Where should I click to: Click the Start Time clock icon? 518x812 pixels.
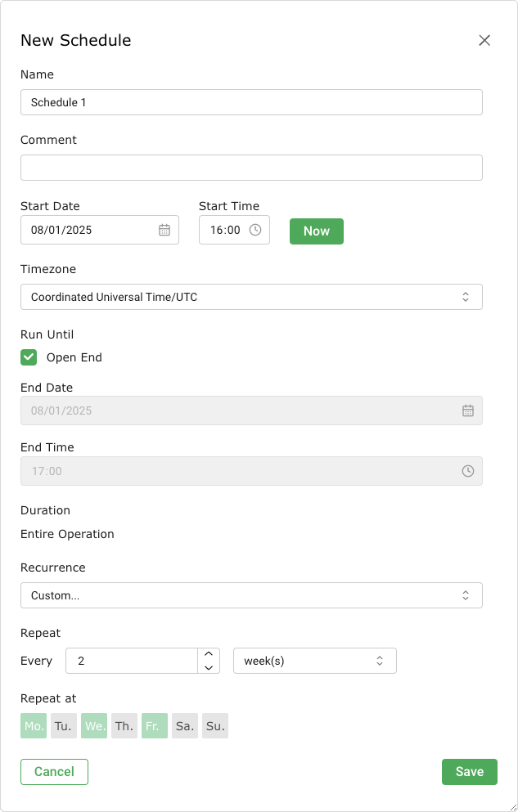[255, 230]
